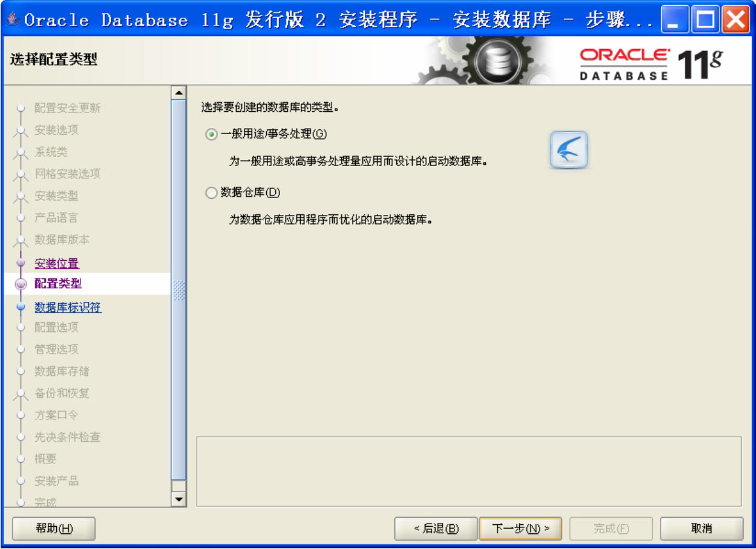This screenshot has height=549, width=756.
Task: Open the 安装位置 step link
Action: tap(57, 263)
